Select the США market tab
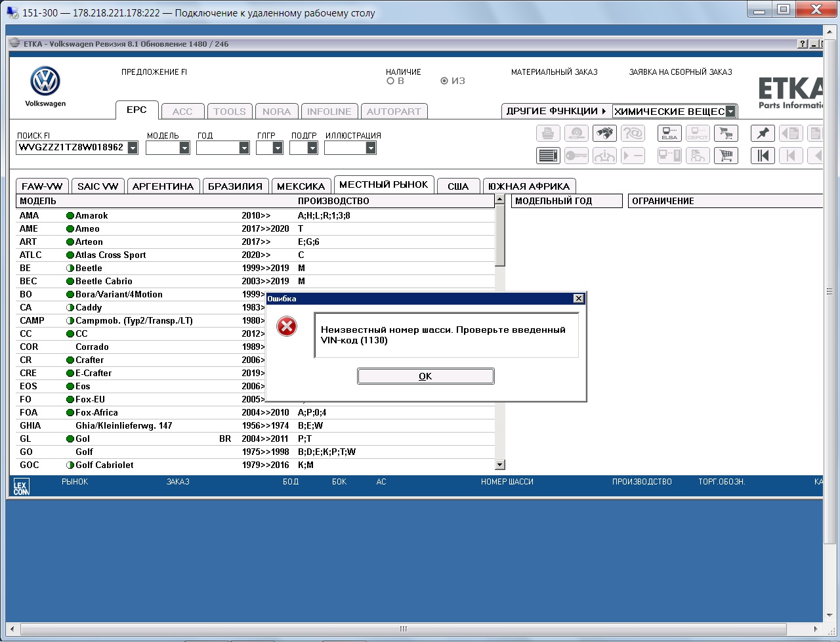 click(x=458, y=186)
